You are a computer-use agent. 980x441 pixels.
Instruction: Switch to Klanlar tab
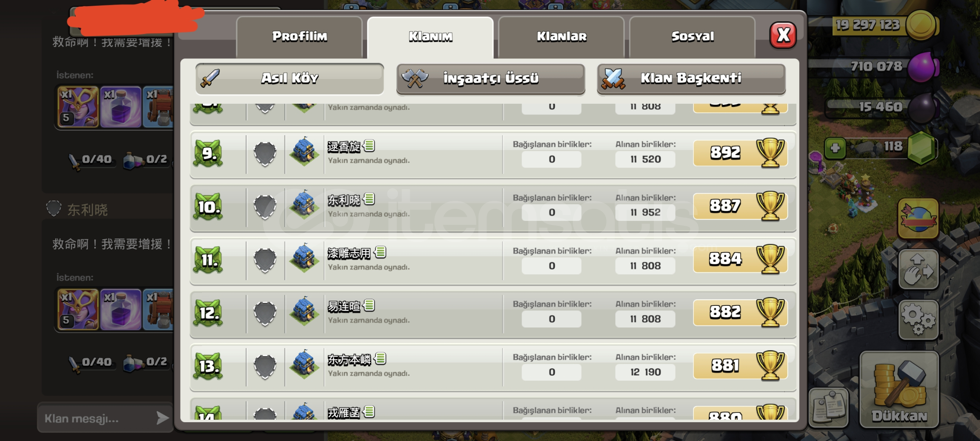561,37
